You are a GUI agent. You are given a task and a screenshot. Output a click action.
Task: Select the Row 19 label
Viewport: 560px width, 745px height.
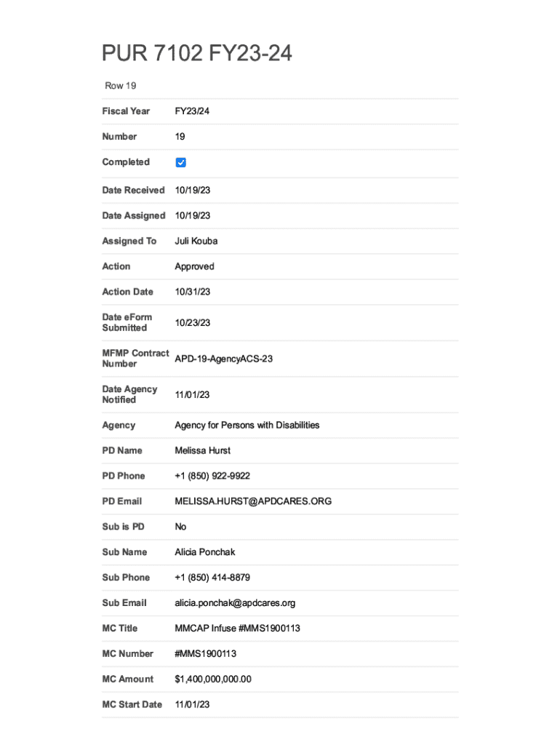click(x=121, y=86)
